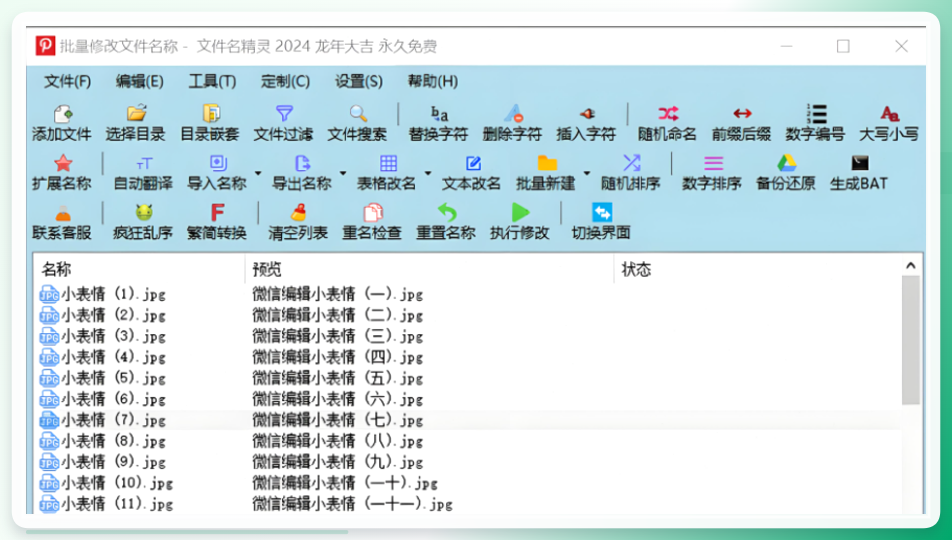
Task: Click the 预览 column header
Action: tap(429, 269)
